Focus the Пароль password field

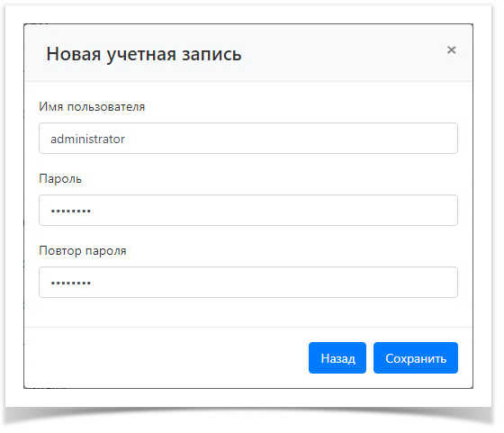coord(248,211)
